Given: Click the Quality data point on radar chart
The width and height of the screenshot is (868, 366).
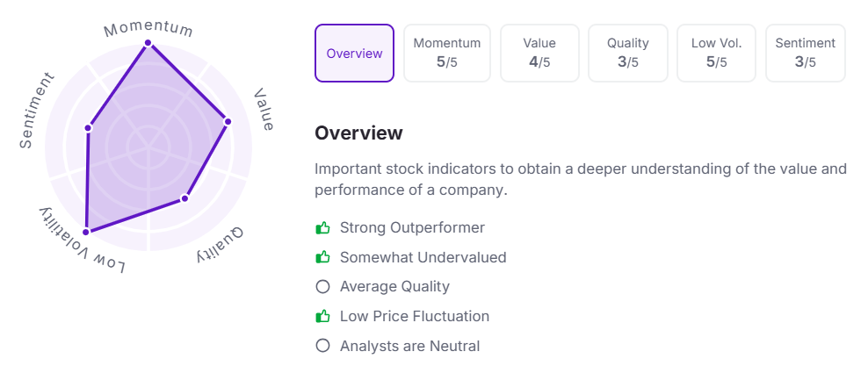Looking at the screenshot, I should pyautogui.click(x=185, y=198).
